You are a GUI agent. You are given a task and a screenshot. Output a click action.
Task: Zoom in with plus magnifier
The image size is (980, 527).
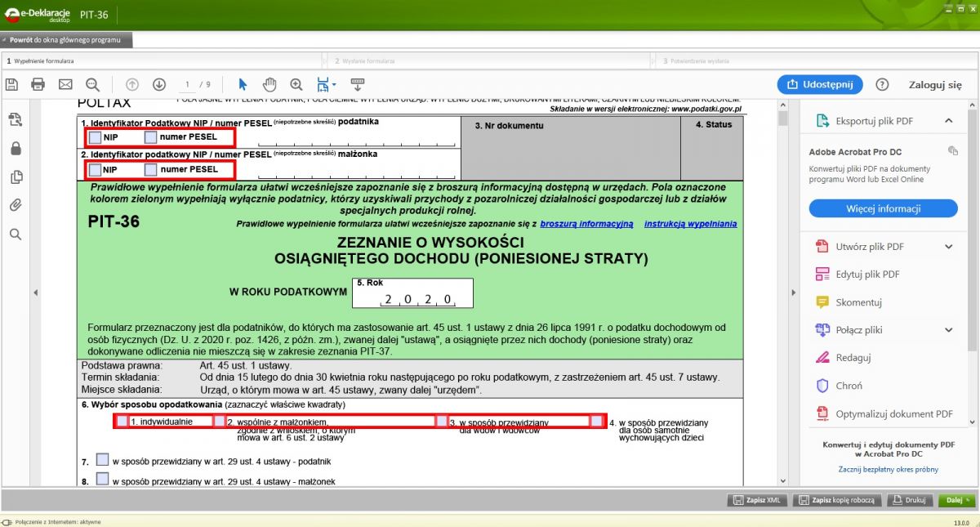point(296,84)
